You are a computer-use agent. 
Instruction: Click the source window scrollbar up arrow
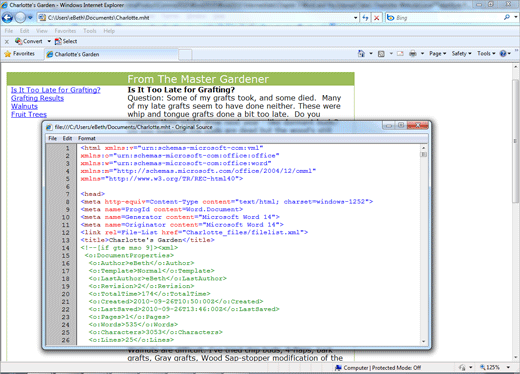point(423,148)
